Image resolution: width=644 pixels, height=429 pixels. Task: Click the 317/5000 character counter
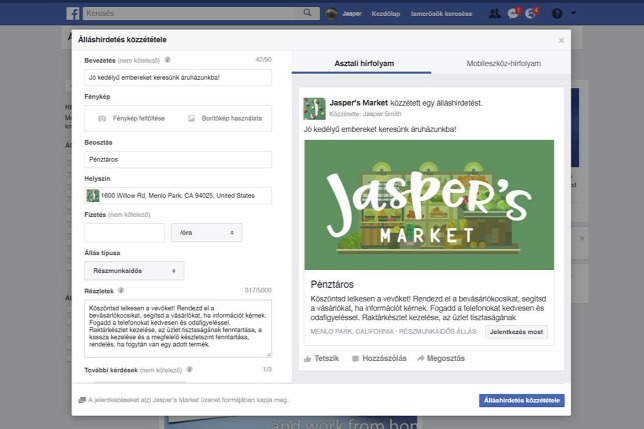click(x=258, y=290)
